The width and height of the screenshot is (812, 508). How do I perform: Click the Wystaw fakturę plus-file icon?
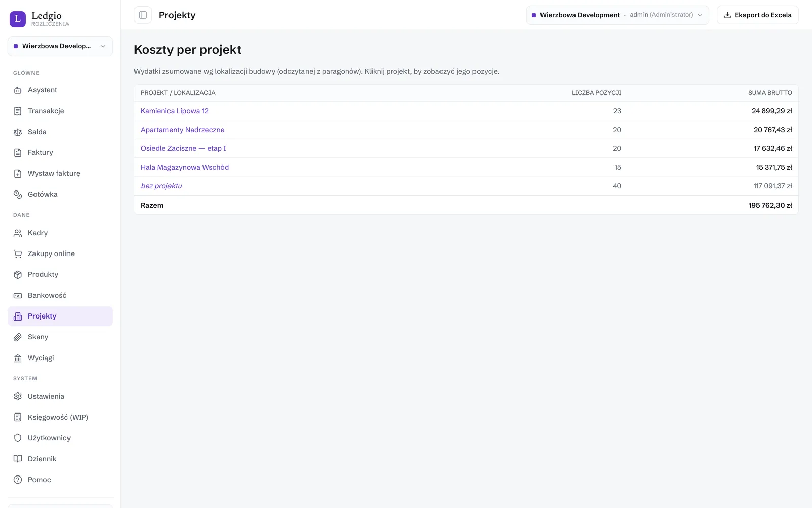point(18,174)
